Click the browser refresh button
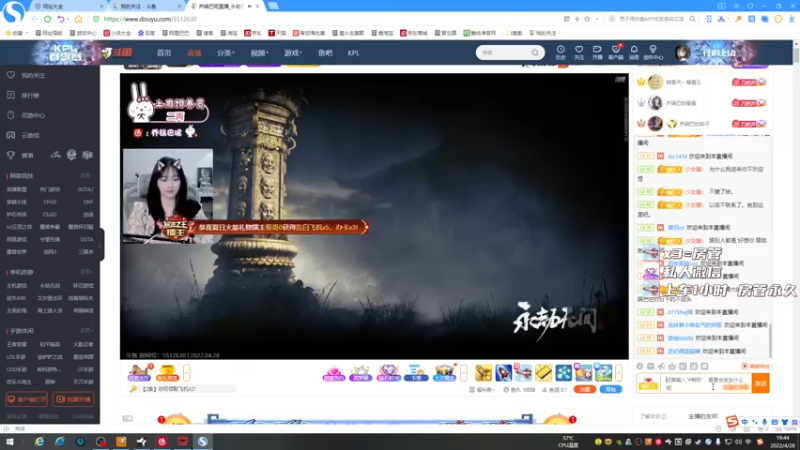Screen dimensions: 800x450 [47, 19]
